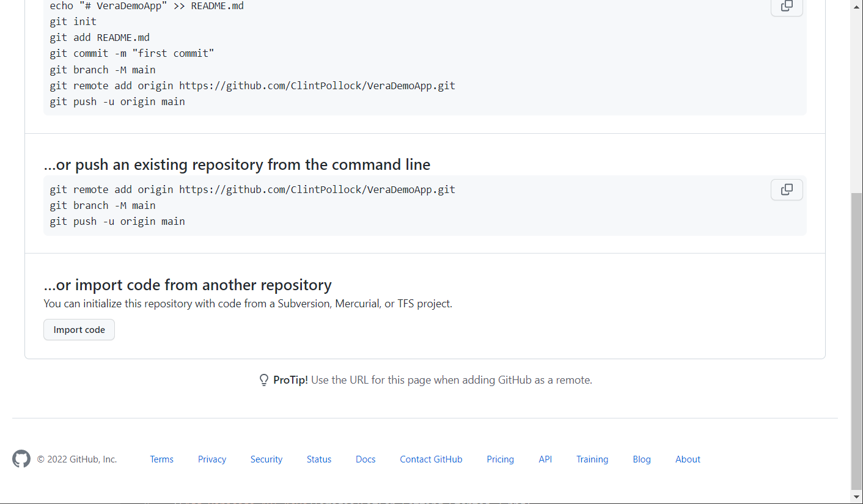Click the '…or push an existing repository' heading
This screenshot has height=504, width=863.
click(237, 164)
